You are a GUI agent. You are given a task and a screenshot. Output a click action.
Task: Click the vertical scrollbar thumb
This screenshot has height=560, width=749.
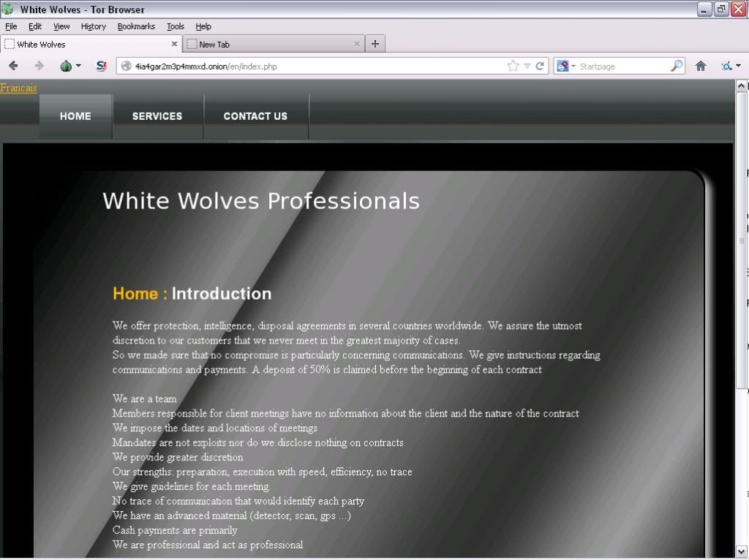click(x=742, y=240)
